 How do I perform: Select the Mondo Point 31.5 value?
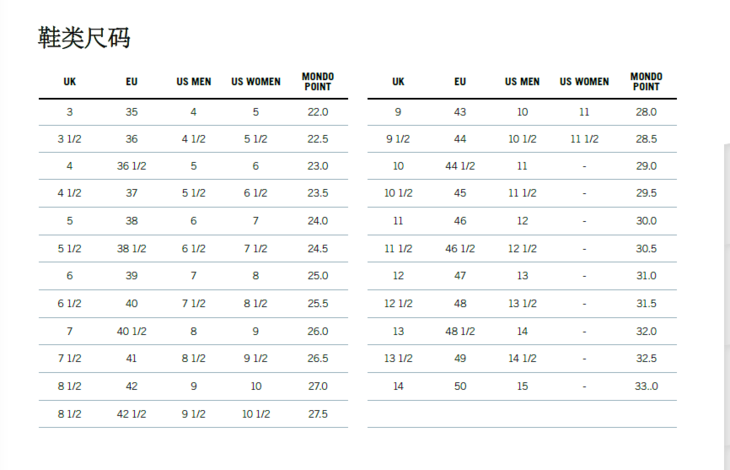coord(646,303)
